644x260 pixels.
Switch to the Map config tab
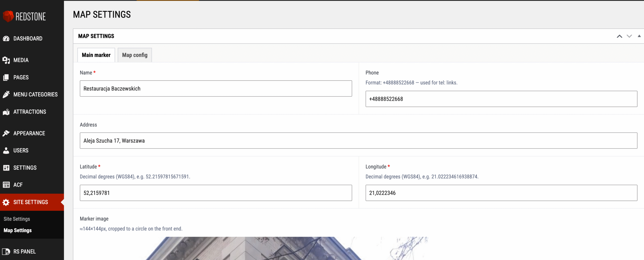coord(135,55)
